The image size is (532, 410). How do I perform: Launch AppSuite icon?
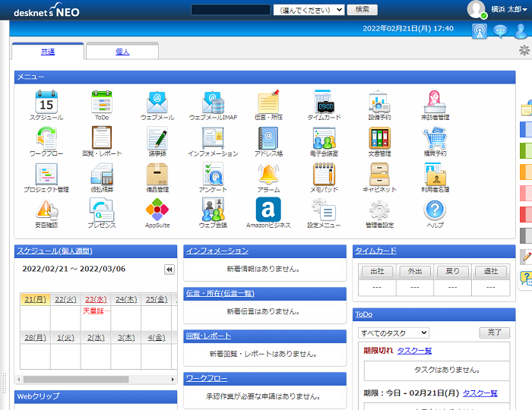(x=157, y=210)
